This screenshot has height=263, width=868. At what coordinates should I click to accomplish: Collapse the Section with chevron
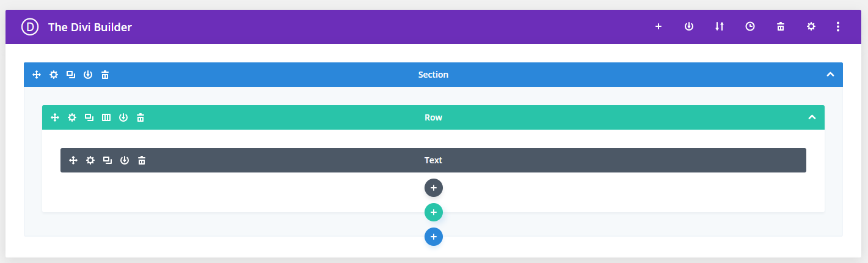(x=830, y=75)
